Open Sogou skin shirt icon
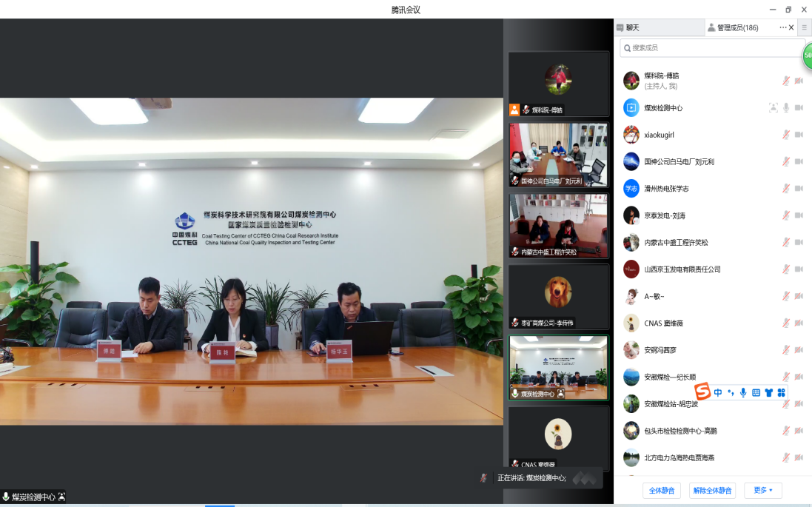The height and width of the screenshot is (507, 812). (768, 392)
